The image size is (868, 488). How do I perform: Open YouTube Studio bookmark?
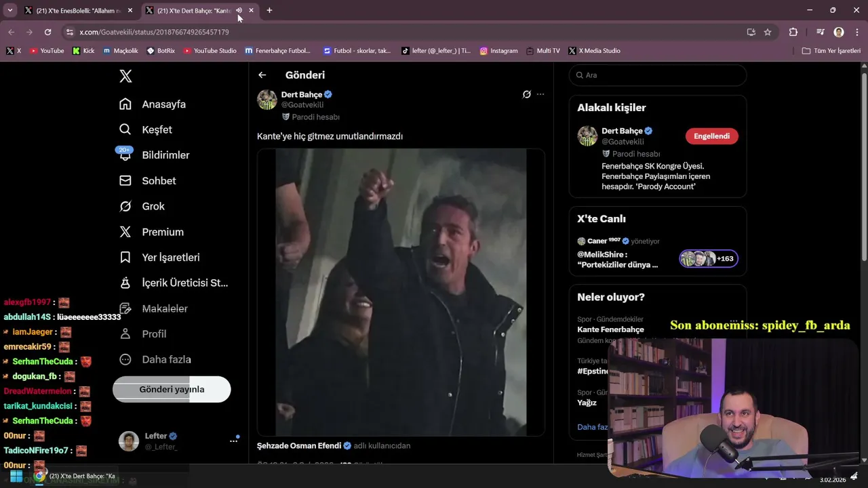pos(210,51)
